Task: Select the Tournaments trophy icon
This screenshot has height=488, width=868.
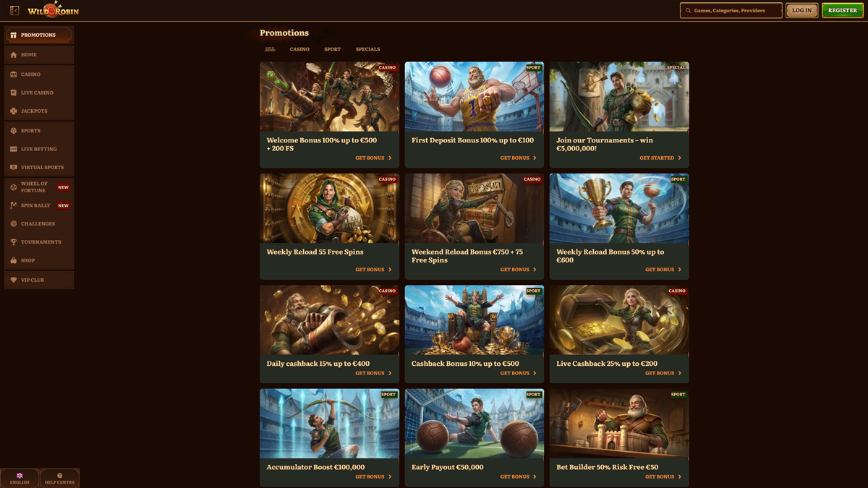Action: 14,242
